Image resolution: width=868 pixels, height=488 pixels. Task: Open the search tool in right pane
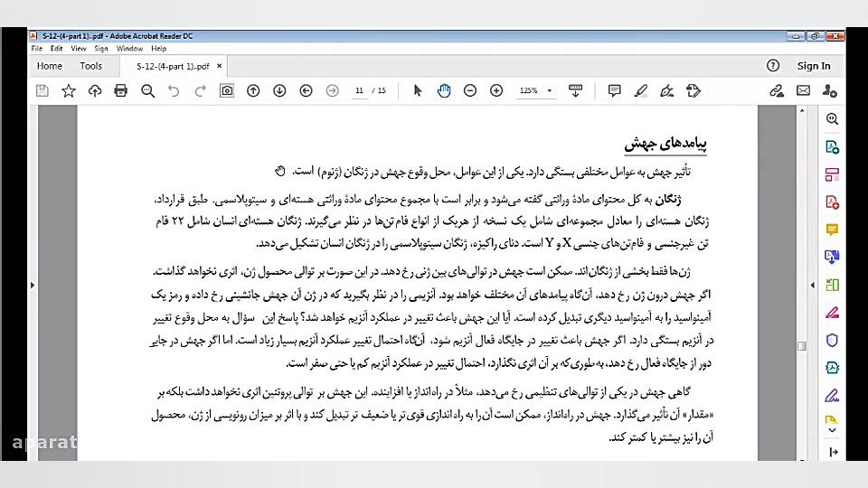click(832, 119)
